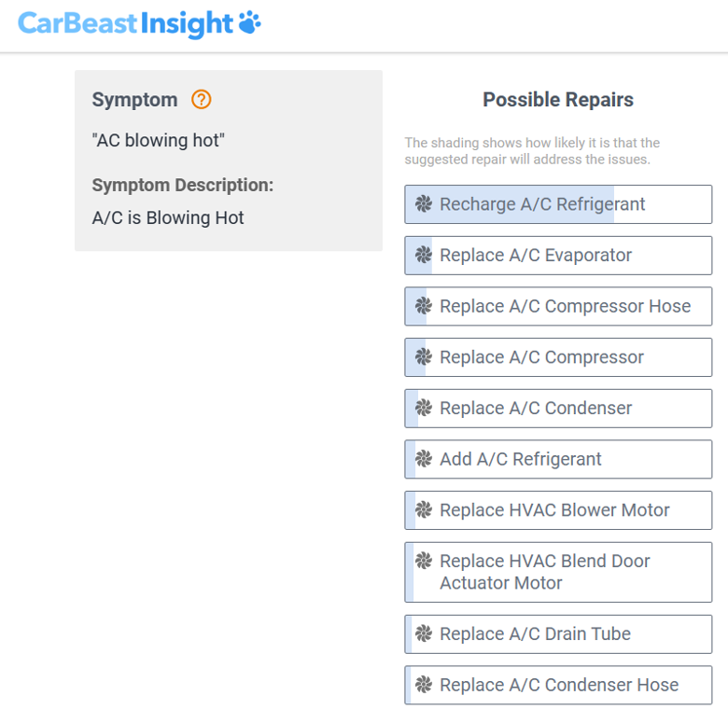Click fan icon beside Replace A/C Condenser
This screenshot has height=723, width=728.
tap(424, 408)
